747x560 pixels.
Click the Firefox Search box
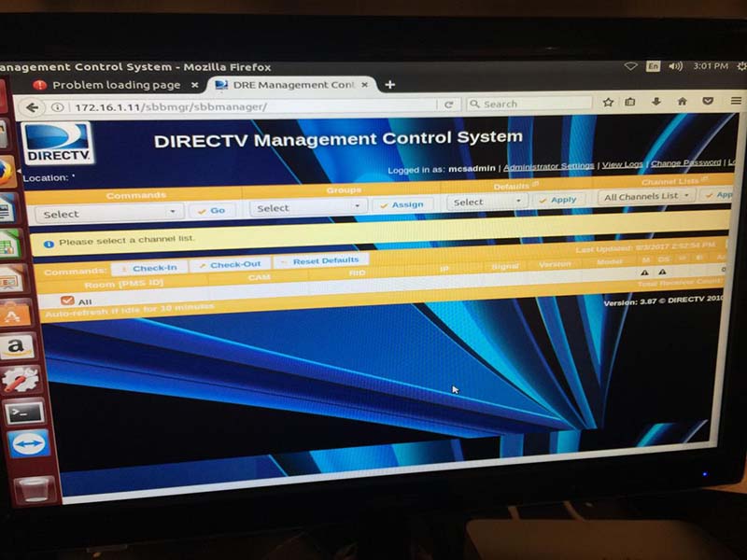[529, 104]
